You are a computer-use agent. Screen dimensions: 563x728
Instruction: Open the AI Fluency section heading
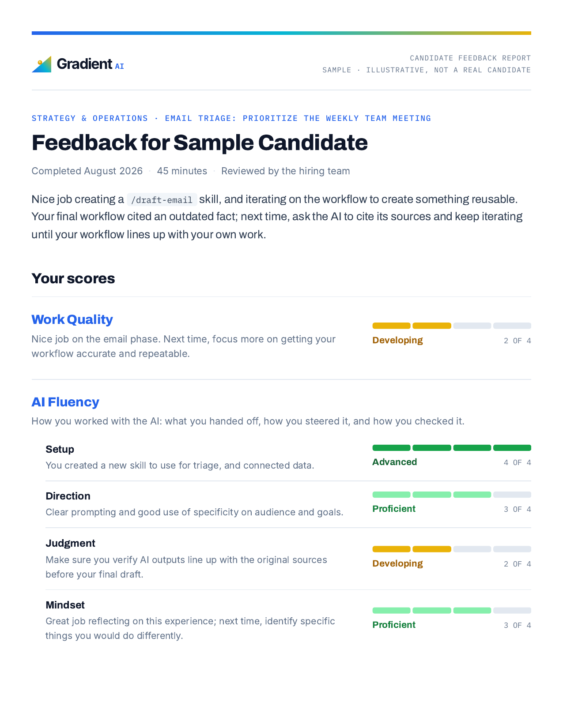(x=65, y=402)
